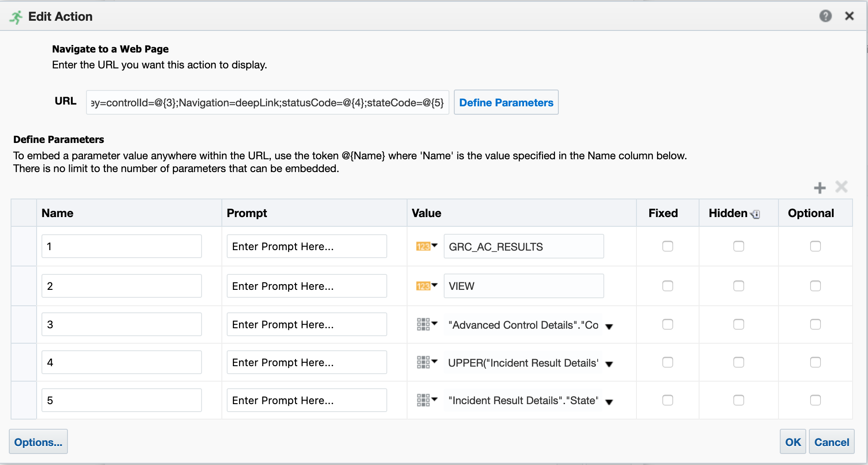Open the value dropdown for Advanced Control Details

(x=609, y=326)
